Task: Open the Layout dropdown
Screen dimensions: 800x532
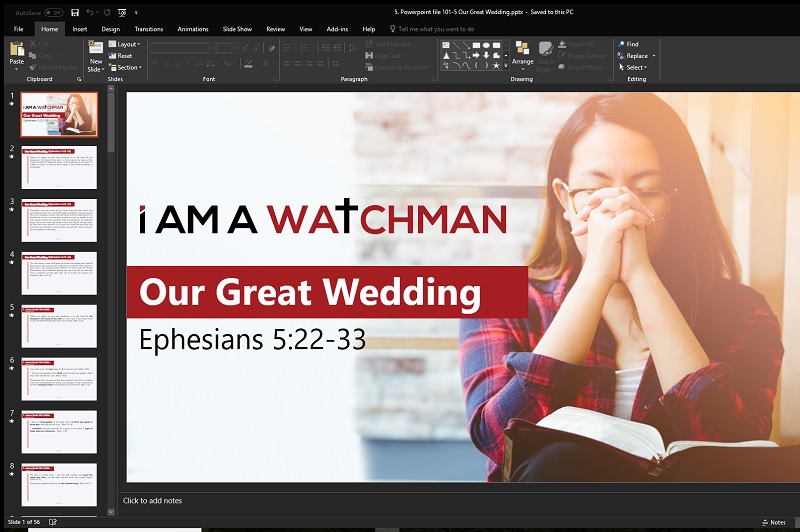Action: [126, 44]
